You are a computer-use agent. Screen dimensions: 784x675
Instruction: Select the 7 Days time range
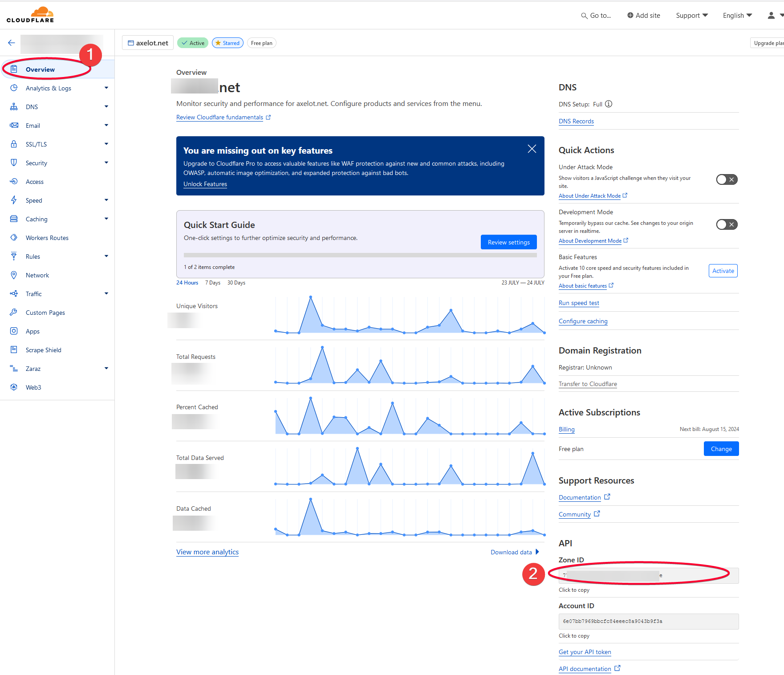pos(213,283)
